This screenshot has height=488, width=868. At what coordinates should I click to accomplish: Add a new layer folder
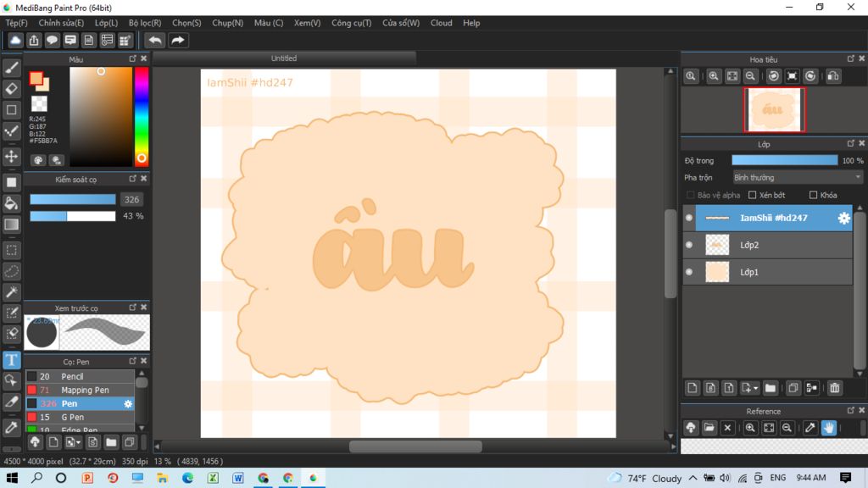pyautogui.click(x=770, y=388)
